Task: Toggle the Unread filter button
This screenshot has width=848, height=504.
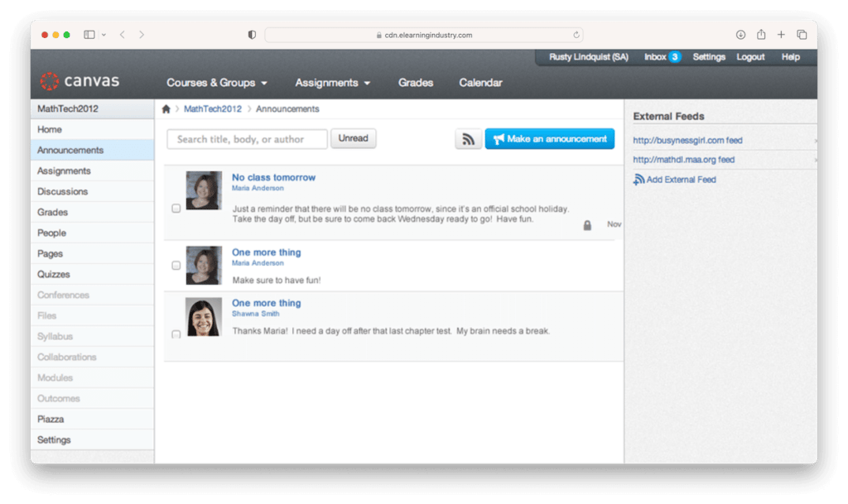Action: coord(353,138)
